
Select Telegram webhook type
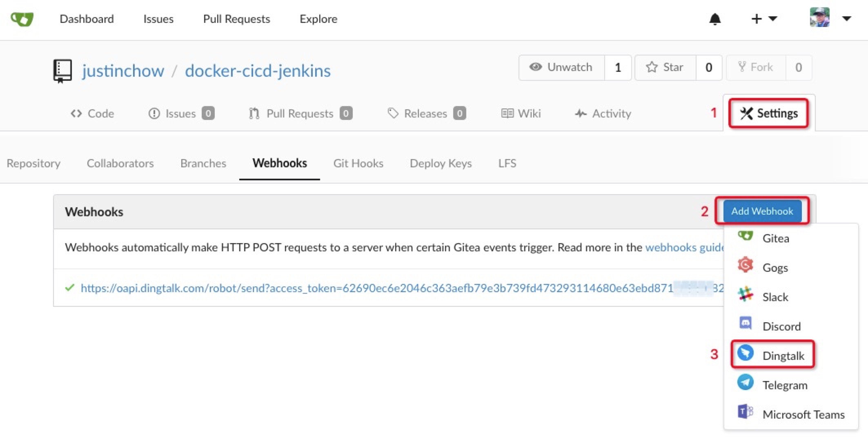tap(784, 384)
